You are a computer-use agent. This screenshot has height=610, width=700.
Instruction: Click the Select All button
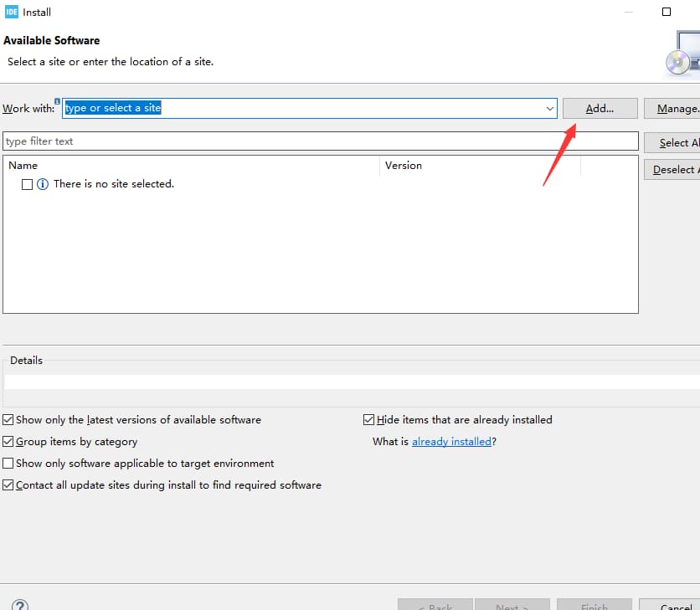click(x=672, y=143)
